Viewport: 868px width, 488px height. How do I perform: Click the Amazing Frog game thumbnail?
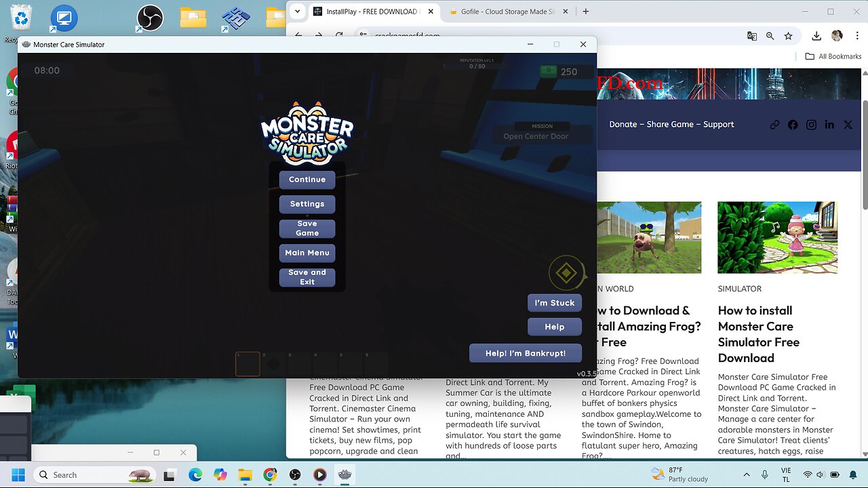click(x=649, y=237)
